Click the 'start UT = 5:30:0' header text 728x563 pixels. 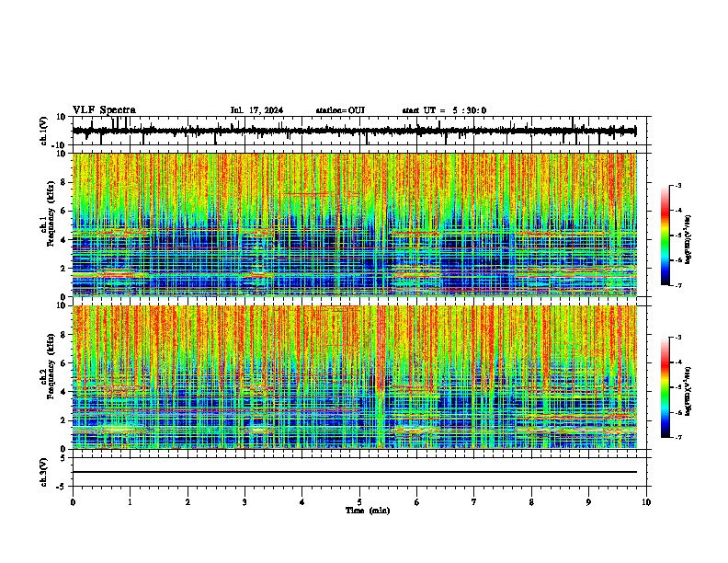pyautogui.click(x=444, y=110)
